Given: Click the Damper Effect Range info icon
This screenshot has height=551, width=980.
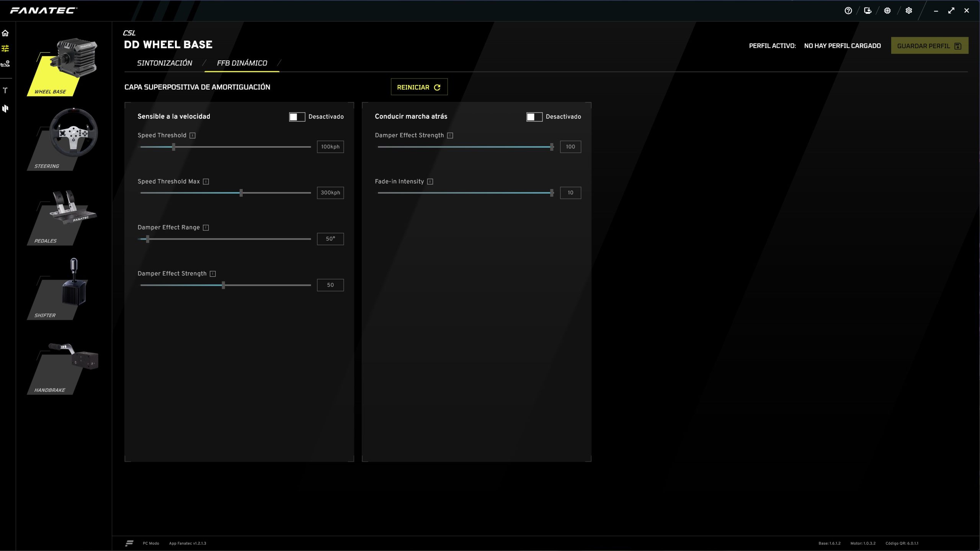Looking at the screenshot, I should [x=206, y=228].
